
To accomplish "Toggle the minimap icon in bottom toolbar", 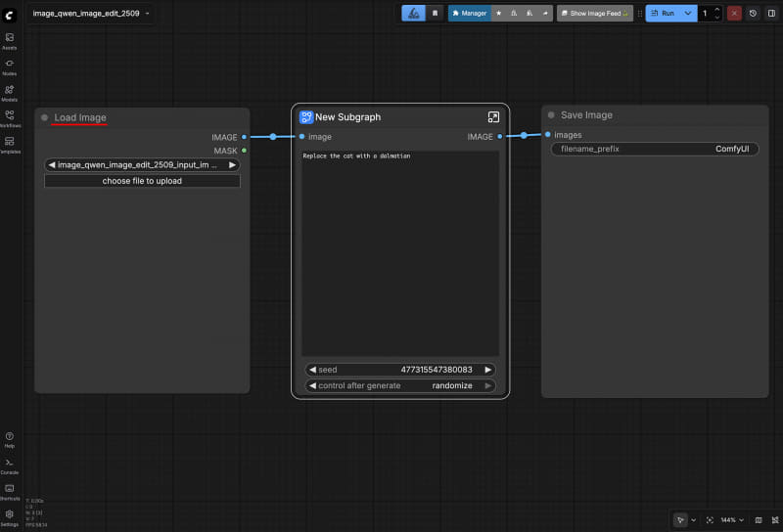I will pyautogui.click(x=759, y=520).
